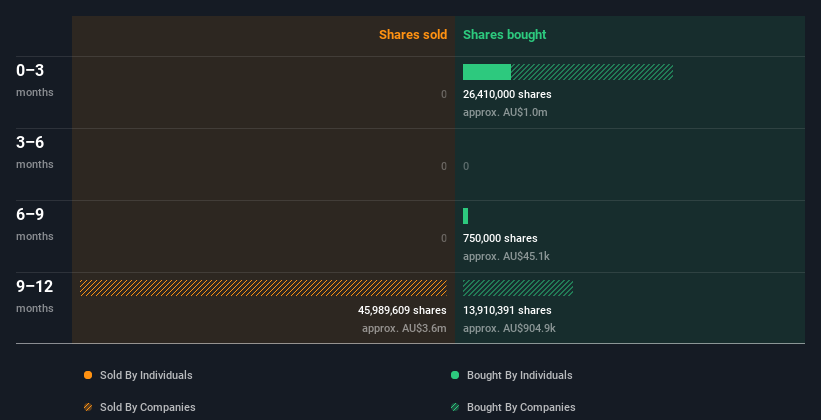Click the approx. AU$3.6m value

click(404, 329)
